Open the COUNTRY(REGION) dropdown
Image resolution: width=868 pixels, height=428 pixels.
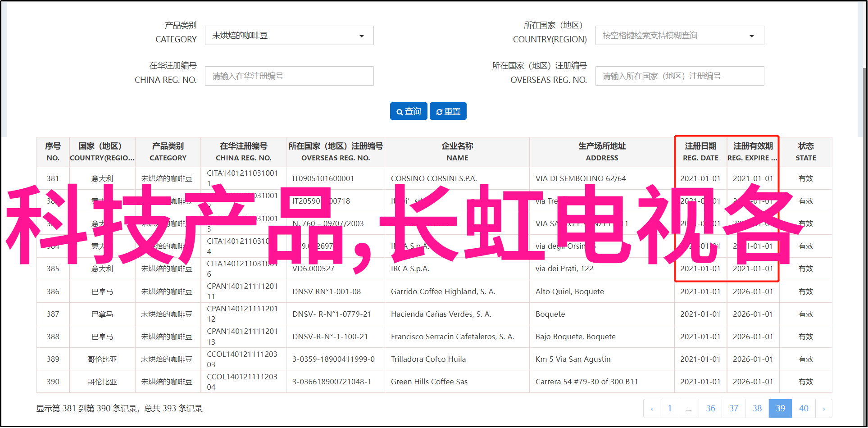[680, 36]
